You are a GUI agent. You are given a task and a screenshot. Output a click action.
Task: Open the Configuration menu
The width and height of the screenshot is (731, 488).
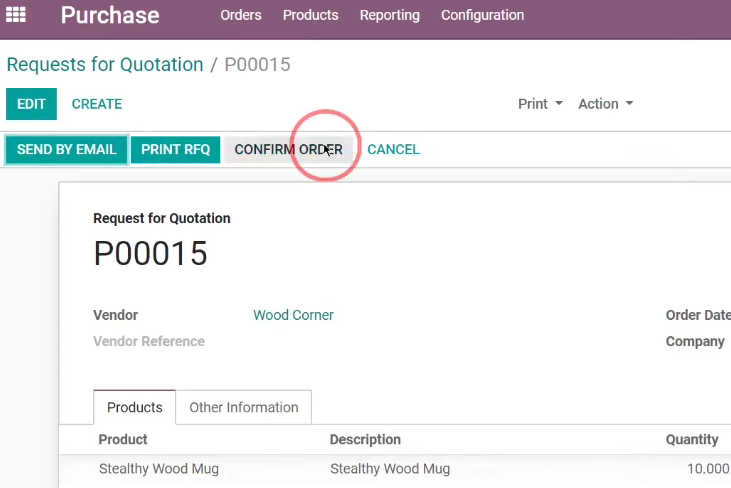(483, 15)
